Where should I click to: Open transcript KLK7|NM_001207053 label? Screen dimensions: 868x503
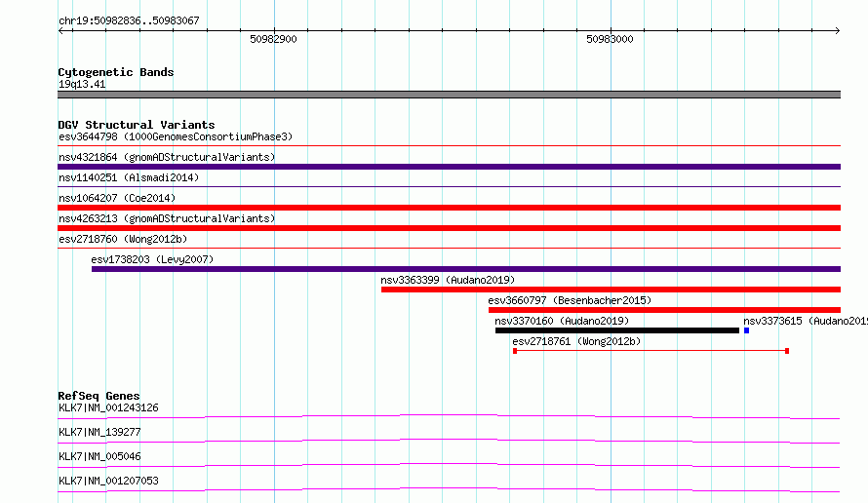pyautogui.click(x=108, y=481)
